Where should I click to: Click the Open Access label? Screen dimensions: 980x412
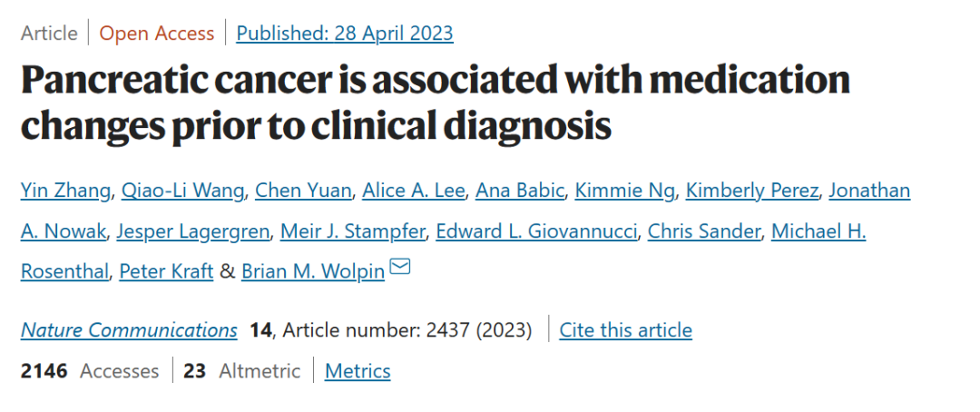point(157,34)
